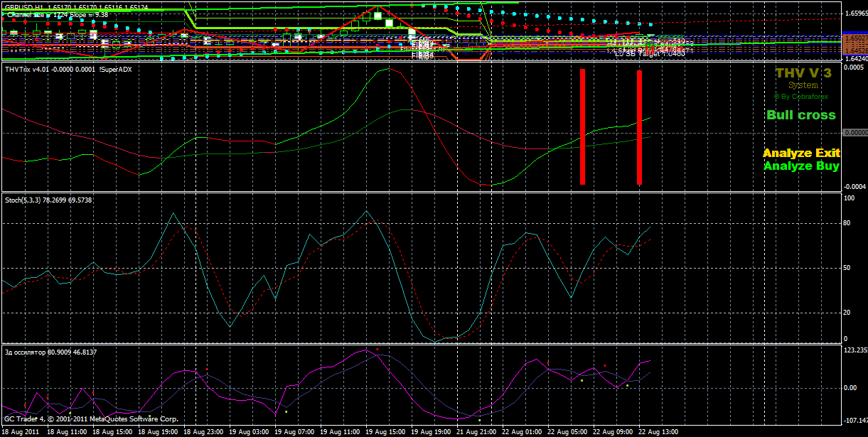Click the '18 Aug 23:00' time axis label
The image size is (868, 437).
pyautogui.click(x=203, y=431)
